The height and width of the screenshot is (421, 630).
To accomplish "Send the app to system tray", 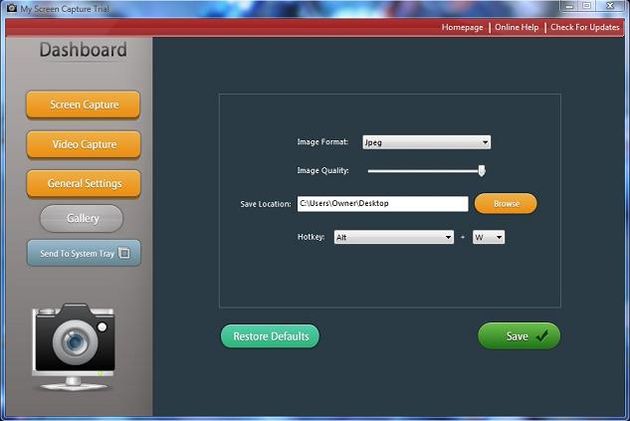I will tap(84, 253).
